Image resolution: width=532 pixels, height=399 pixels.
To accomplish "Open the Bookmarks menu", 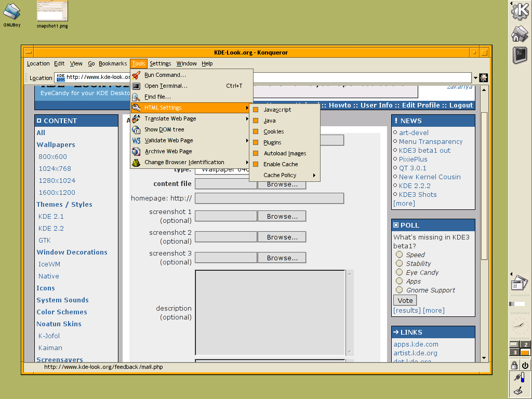I will 113,63.
